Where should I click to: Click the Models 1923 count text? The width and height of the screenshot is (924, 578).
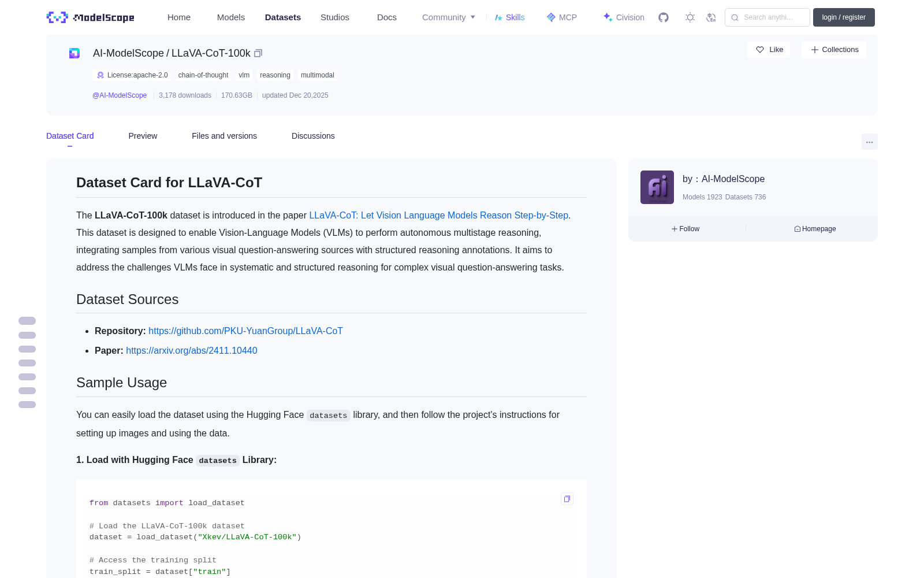[x=702, y=197]
